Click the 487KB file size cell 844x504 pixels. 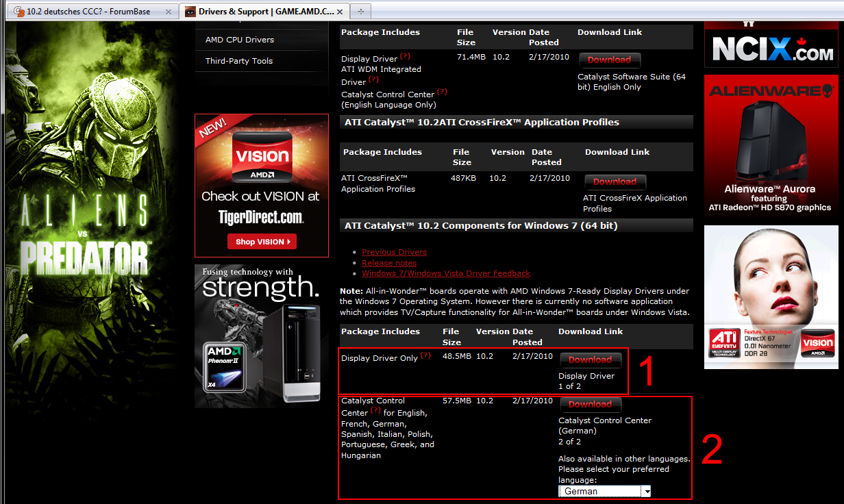(464, 178)
